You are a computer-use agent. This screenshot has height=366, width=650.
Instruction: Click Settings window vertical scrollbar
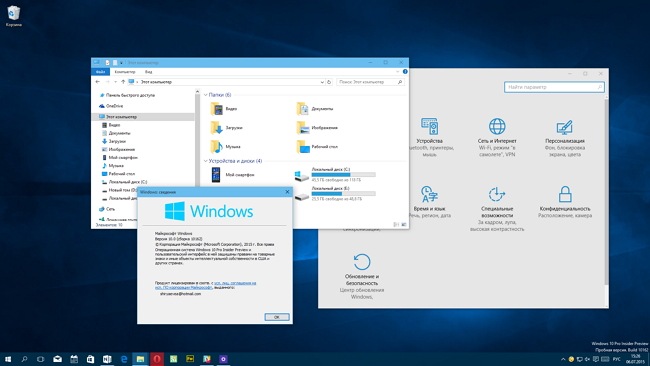click(x=607, y=191)
